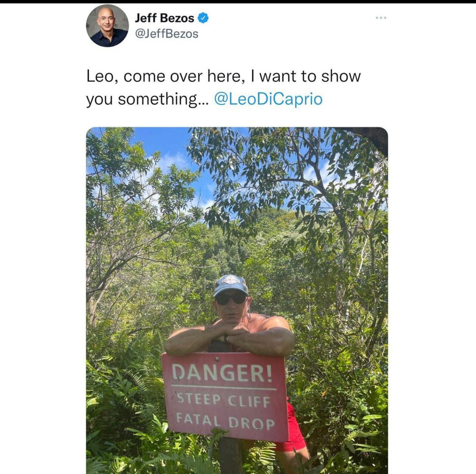Click the Jeff Bezos display name

coord(165,18)
